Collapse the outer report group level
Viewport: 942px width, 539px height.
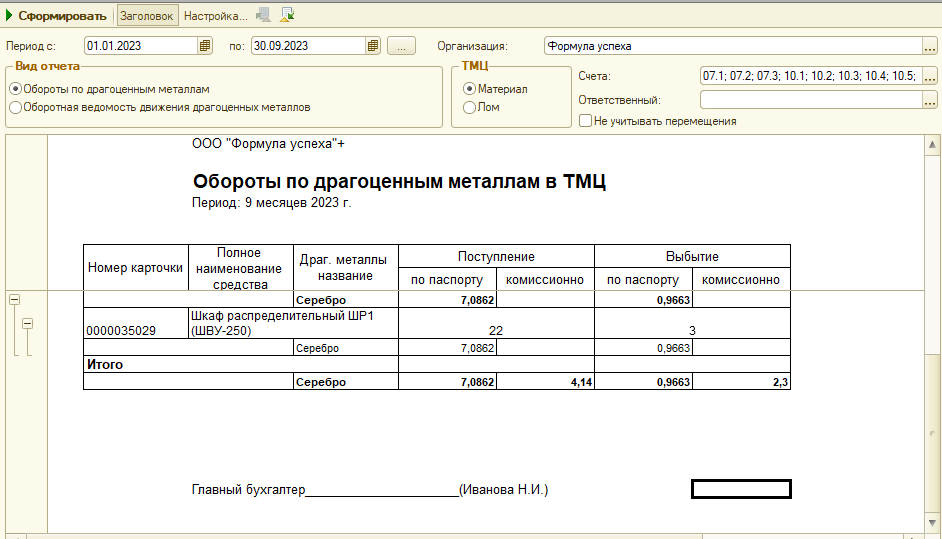click(x=15, y=299)
